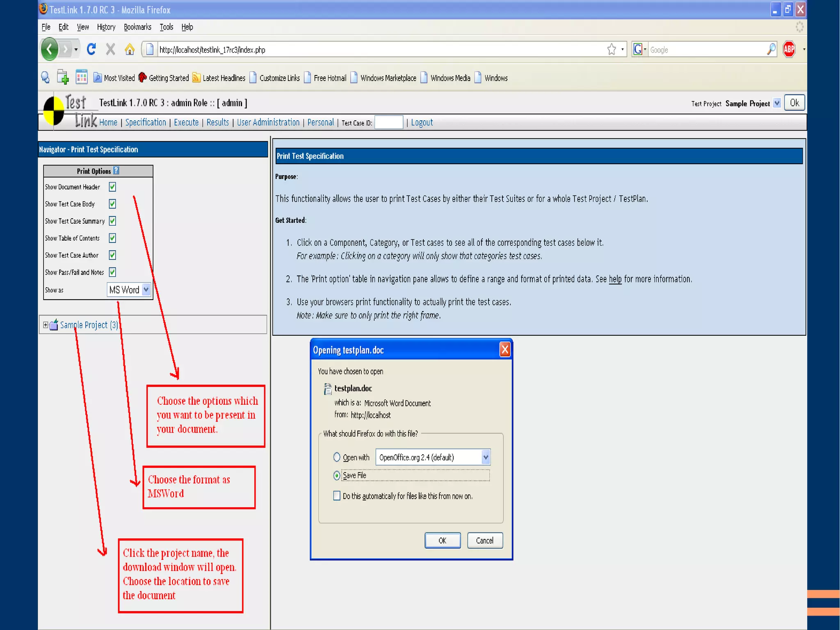Click the Google search engine icon
Viewport: 840px width, 630px height.
point(638,50)
